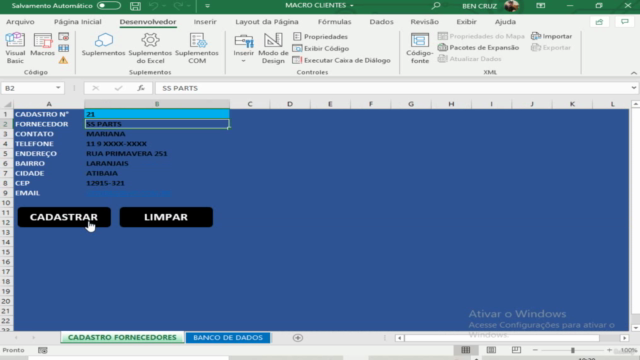Screen dimensions: 640x360
Task: Select cell containing MARIANA
Action: click(x=157, y=134)
